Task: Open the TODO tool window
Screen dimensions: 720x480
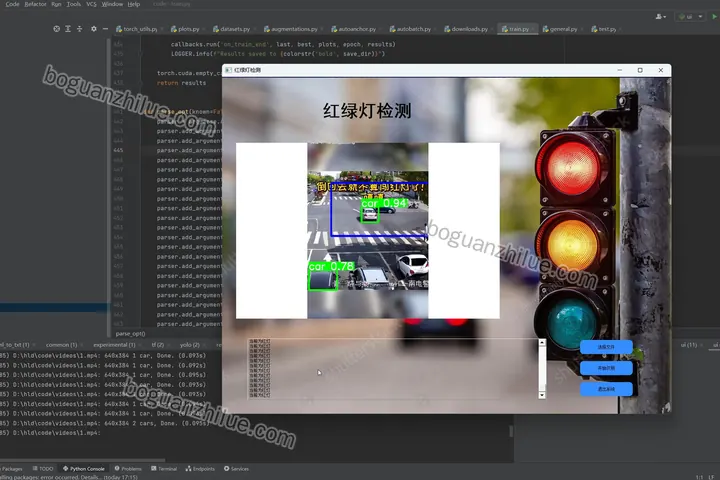Action: click(x=43, y=469)
